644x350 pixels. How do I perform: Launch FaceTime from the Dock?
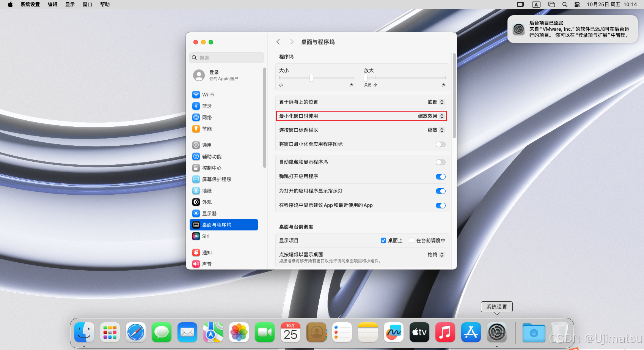pyautogui.click(x=265, y=333)
